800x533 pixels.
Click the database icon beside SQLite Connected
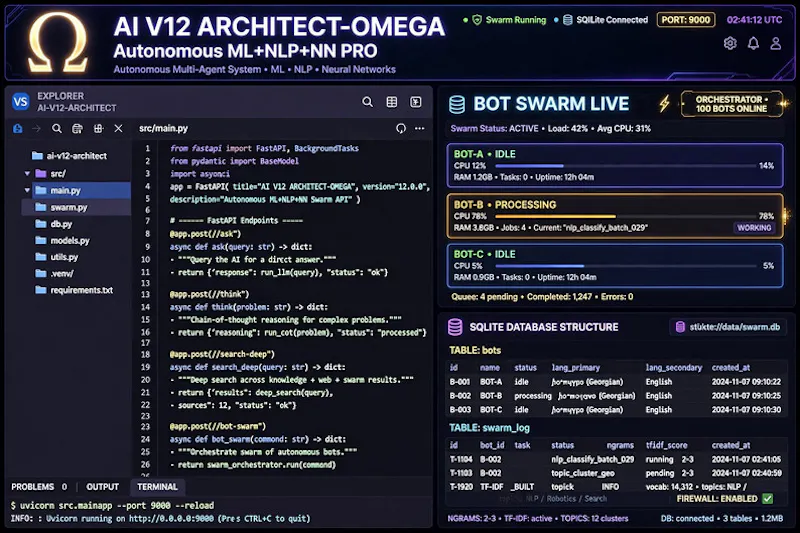[x=567, y=20]
